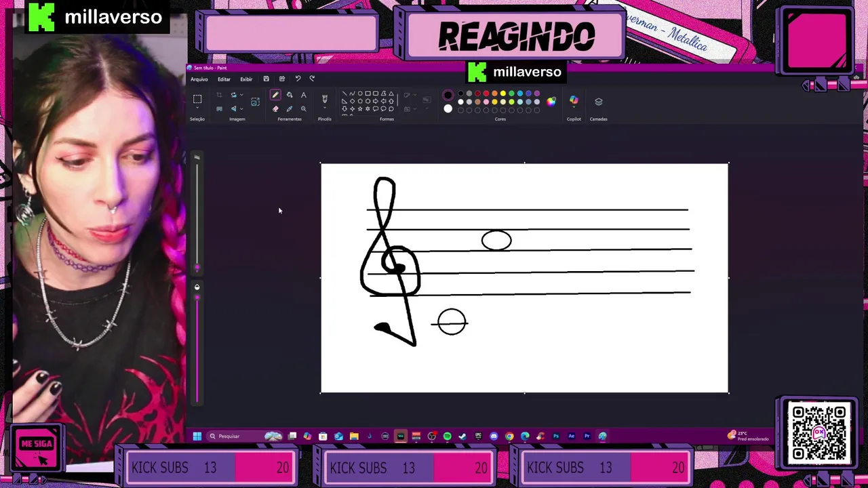This screenshot has height=488, width=868.
Task: Choose the right arrow shape
Action: [376, 101]
